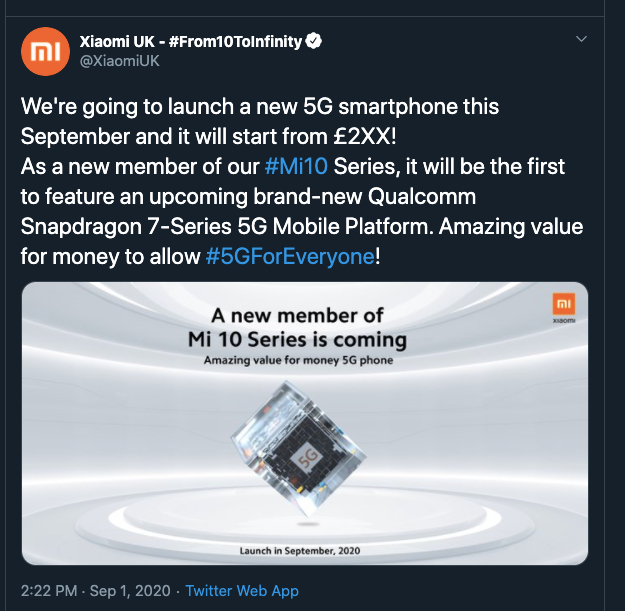Viewport: 625px width, 611px height.
Task: Click "Launch in September, 2020" image caption
Action: (297, 551)
